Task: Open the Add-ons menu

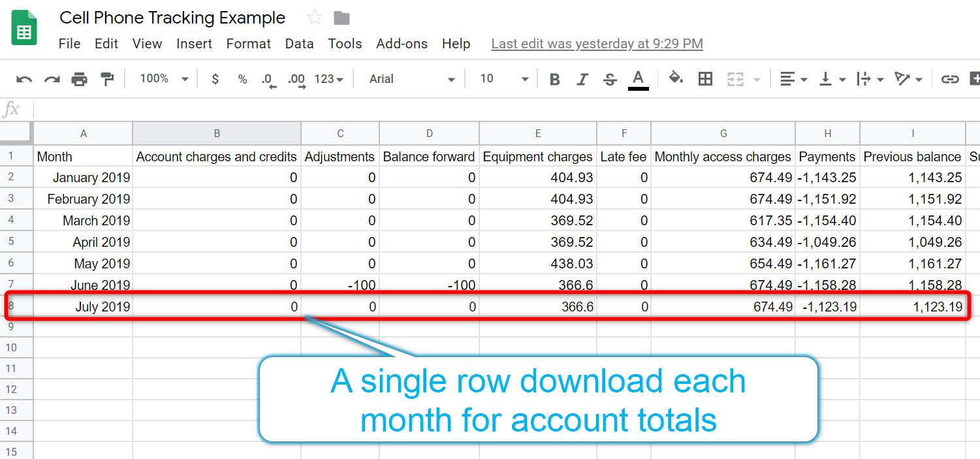Action: (402, 43)
